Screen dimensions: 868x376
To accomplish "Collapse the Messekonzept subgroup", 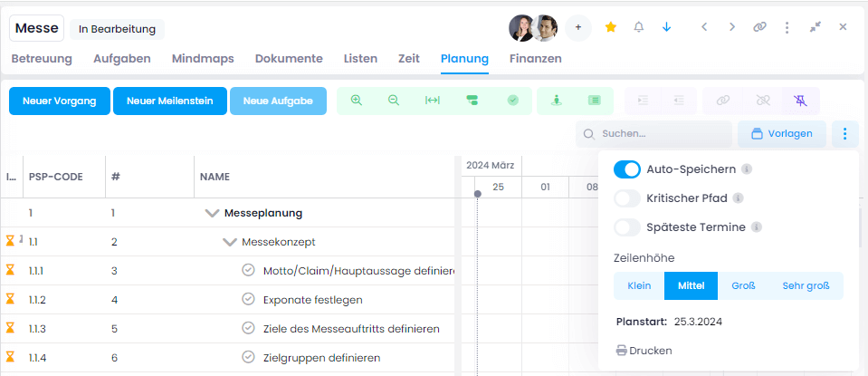I will 230,242.
